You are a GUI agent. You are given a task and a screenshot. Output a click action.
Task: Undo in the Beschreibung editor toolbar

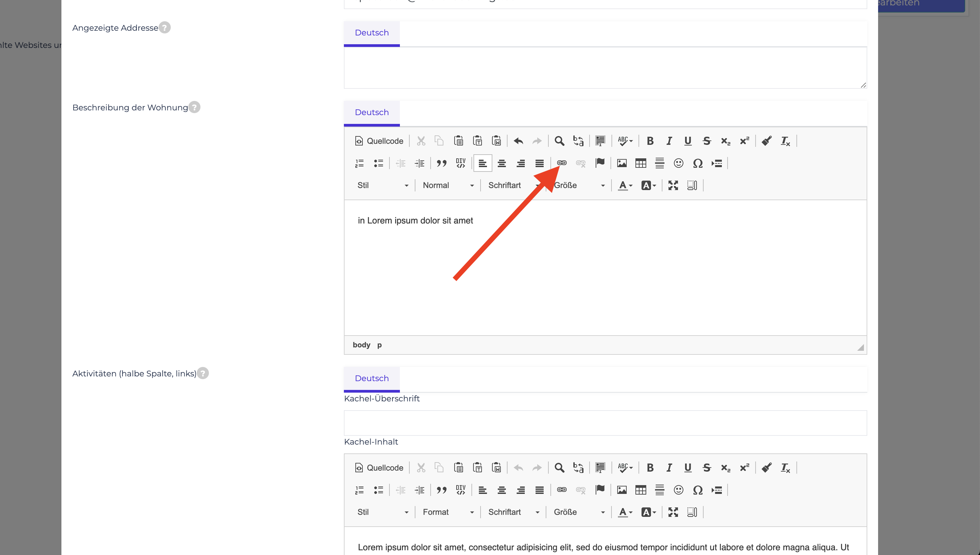tap(518, 141)
